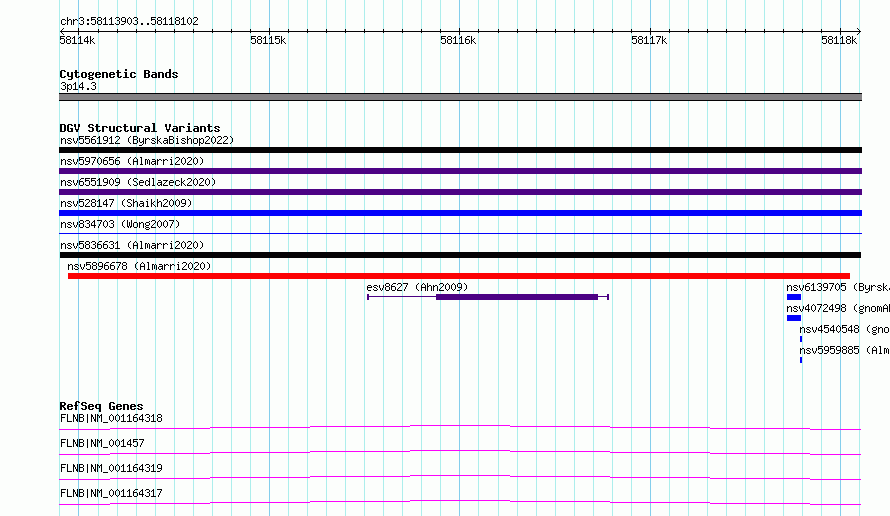The width and height of the screenshot is (890, 516).
Task: Click the FLNB|NM_001164318 transcript label
Action: coord(111,418)
